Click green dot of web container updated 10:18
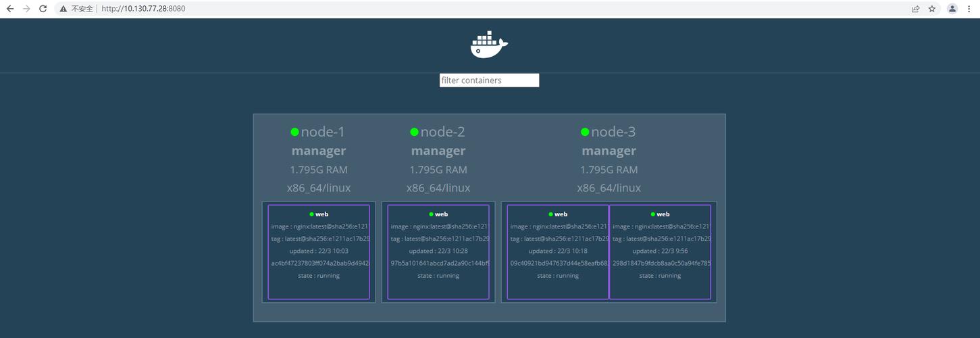The width and height of the screenshot is (980, 338). 550,214
